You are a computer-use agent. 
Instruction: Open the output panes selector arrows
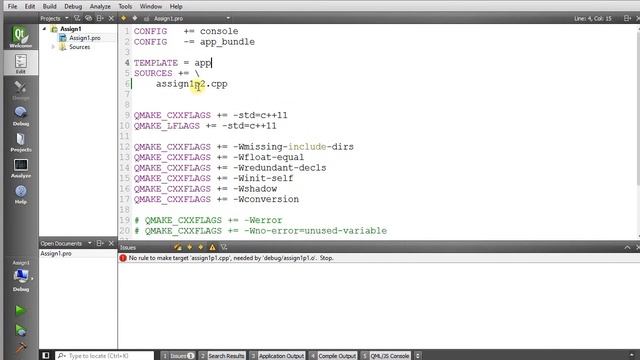(x=418, y=356)
